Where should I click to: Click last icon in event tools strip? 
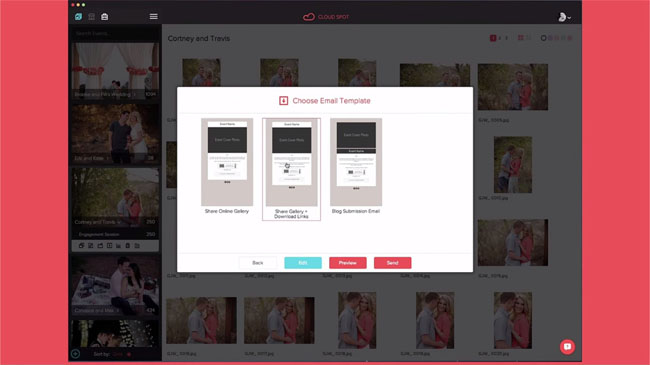[137, 246]
